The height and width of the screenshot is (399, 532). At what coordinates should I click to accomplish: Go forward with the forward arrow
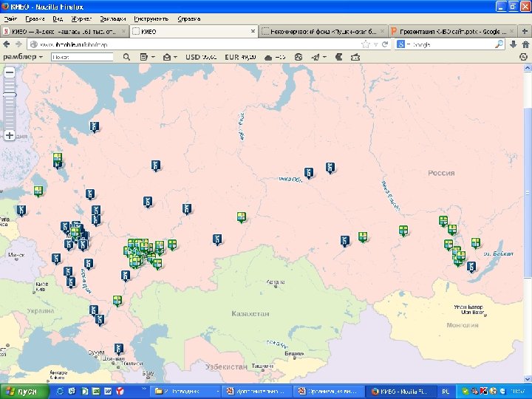18,44
